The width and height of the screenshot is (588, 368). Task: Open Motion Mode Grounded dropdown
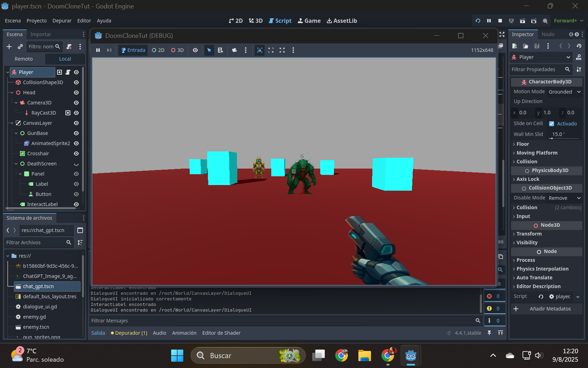pos(565,92)
